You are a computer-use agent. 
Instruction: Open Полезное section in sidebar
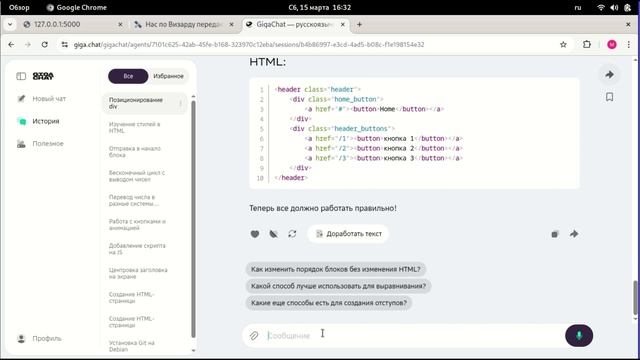(40, 144)
